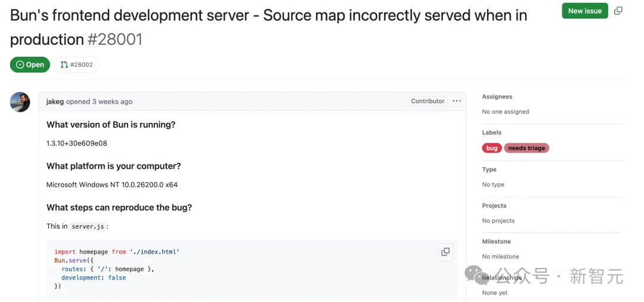This screenshot has height=302, width=644.
Task: Select the needs triage label
Action: (527, 148)
